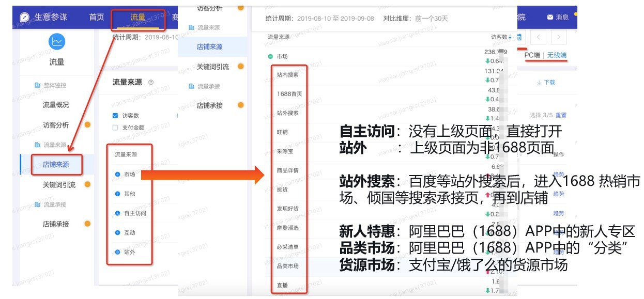Viewport: 644px width, 299px height.
Task: Click the 重置 link beside 选择 3/5
Action: [x=561, y=115]
